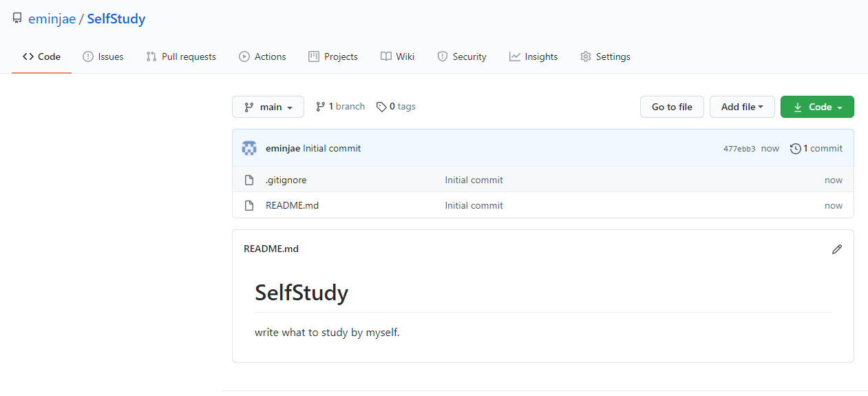Open eminjae author link in commit bar
868x396 pixels.
(x=283, y=148)
